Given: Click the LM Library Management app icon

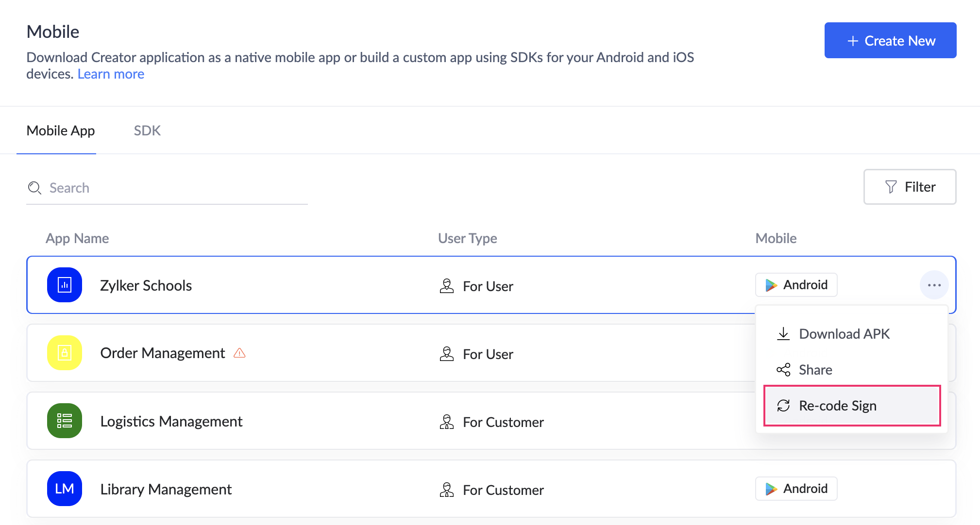Looking at the screenshot, I should click(65, 489).
